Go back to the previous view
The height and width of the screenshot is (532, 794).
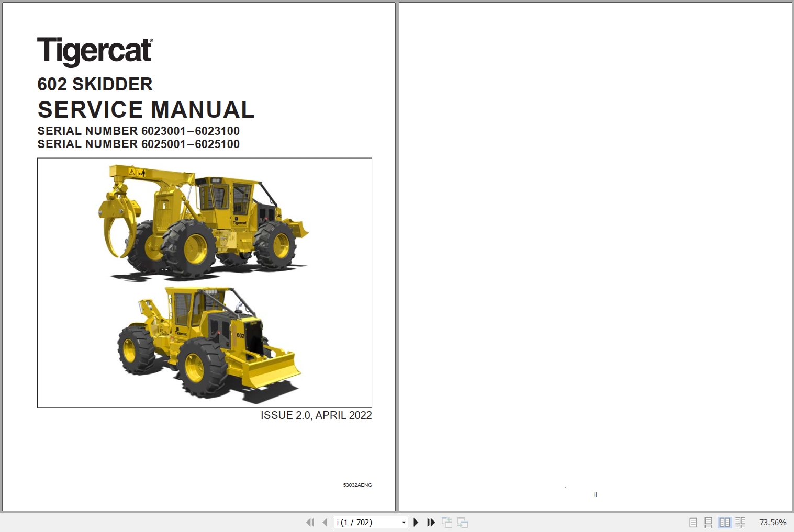click(x=448, y=522)
